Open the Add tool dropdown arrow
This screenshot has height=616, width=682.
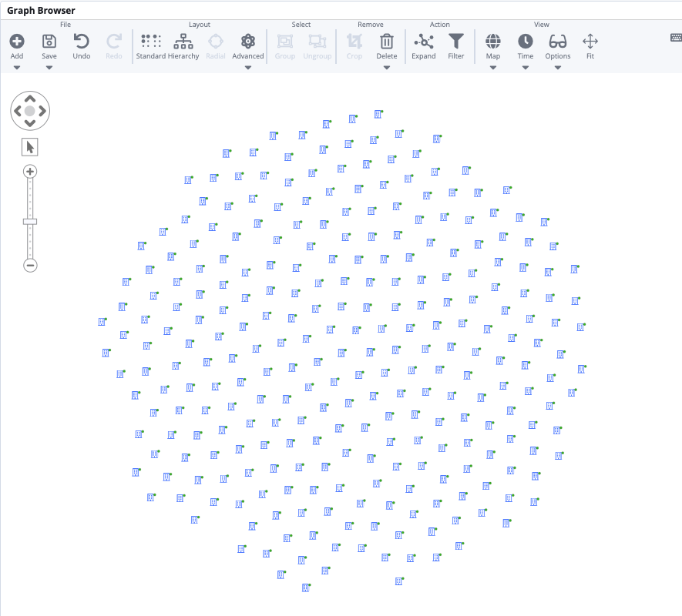point(17,67)
